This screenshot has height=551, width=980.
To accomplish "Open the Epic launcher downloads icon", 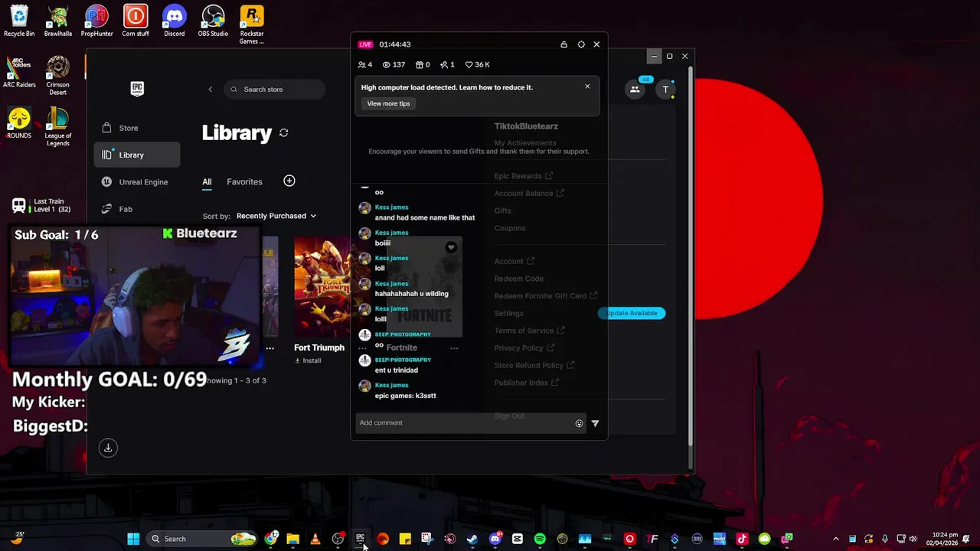I will click(x=108, y=448).
